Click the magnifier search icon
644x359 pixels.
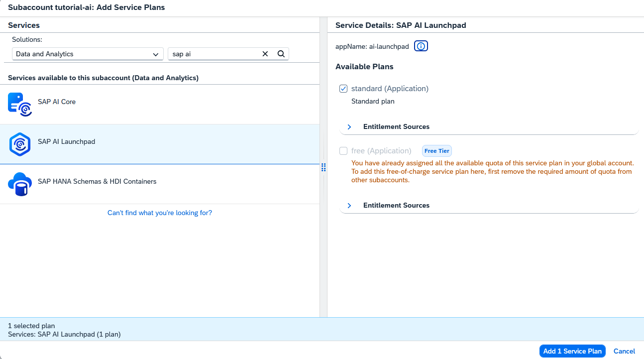pyautogui.click(x=281, y=54)
